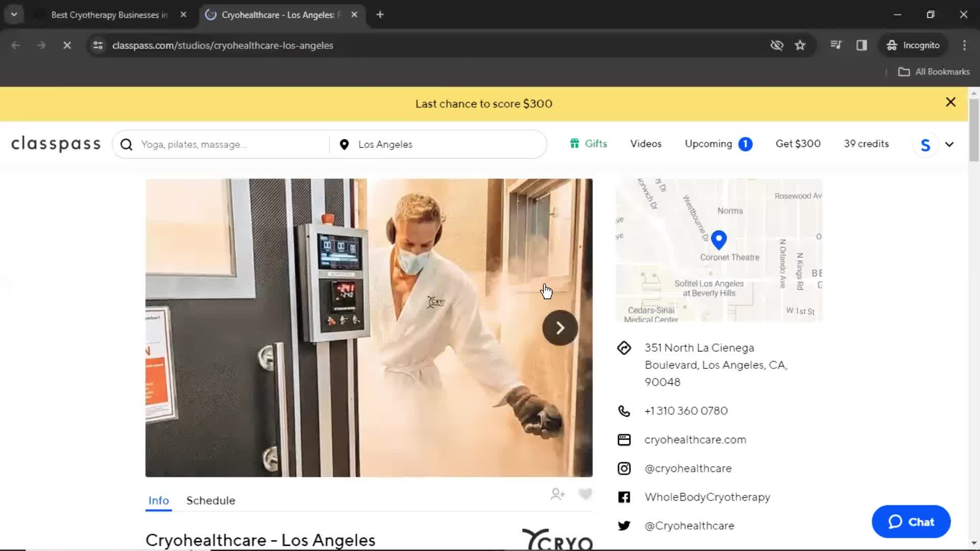Image resolution: width=980 pixels, height=551 pixels.
Task: Click the page vertical scrollbar thumb
Action: click(974, 130)
